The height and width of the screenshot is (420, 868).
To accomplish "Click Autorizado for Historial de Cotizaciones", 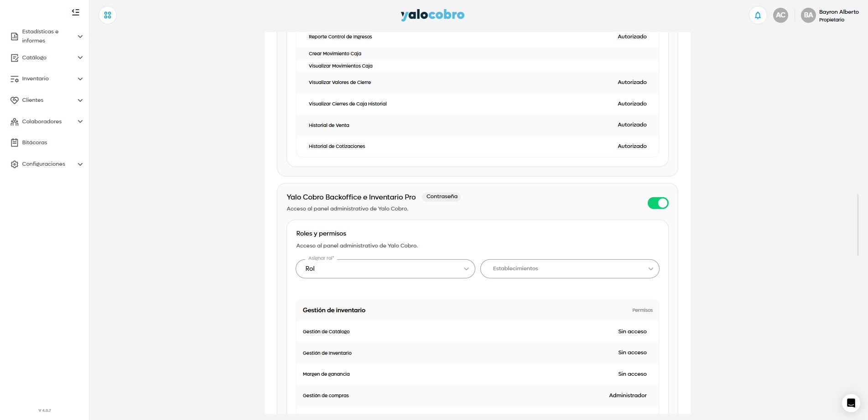I will coord(632,146).
